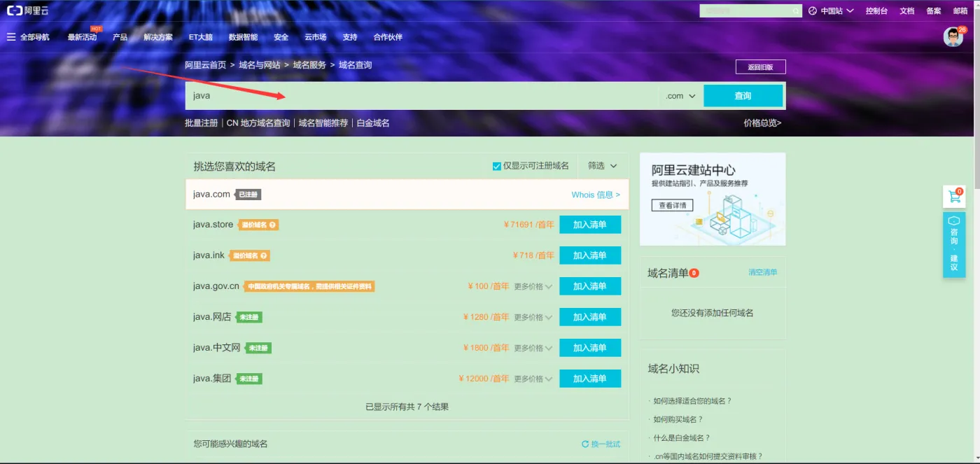
Task: Open the 咨询·建议 side widget
Action: tap(954, 245)
